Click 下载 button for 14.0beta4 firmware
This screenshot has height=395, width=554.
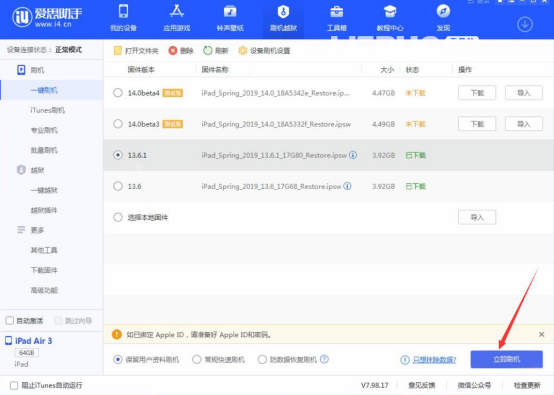pyautogui.click(x=477, y=93)
